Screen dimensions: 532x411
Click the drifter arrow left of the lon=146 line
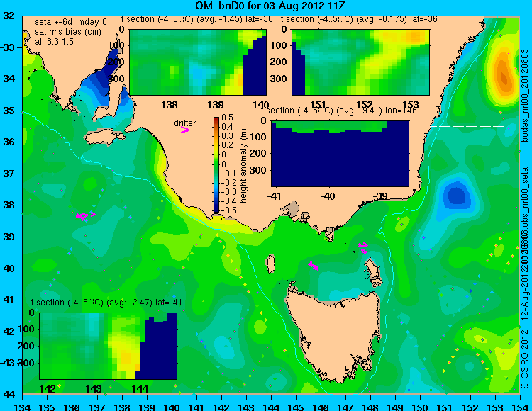pyautogui.click(x=313, y=266)
